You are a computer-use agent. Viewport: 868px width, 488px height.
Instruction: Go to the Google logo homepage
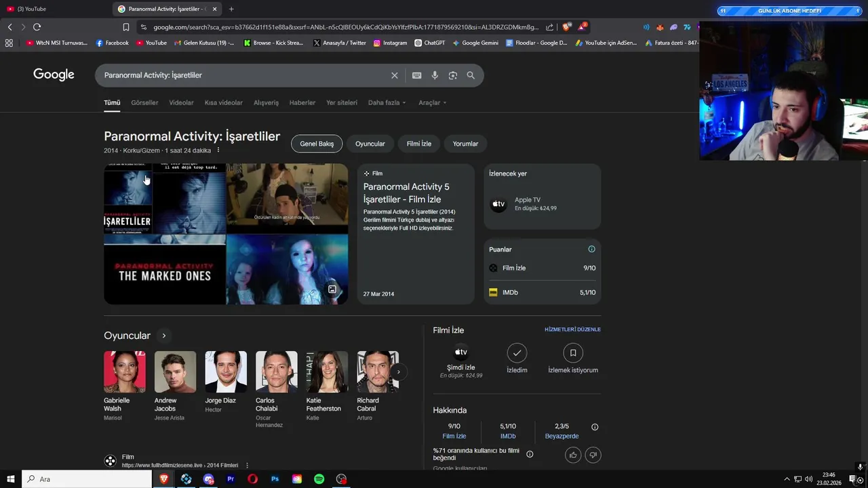[x=54, y=75]
